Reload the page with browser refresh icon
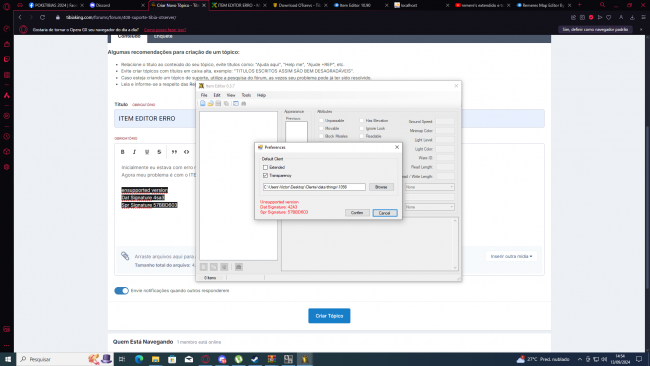This screenshot has width=650, height=366. tap(42, 17)
